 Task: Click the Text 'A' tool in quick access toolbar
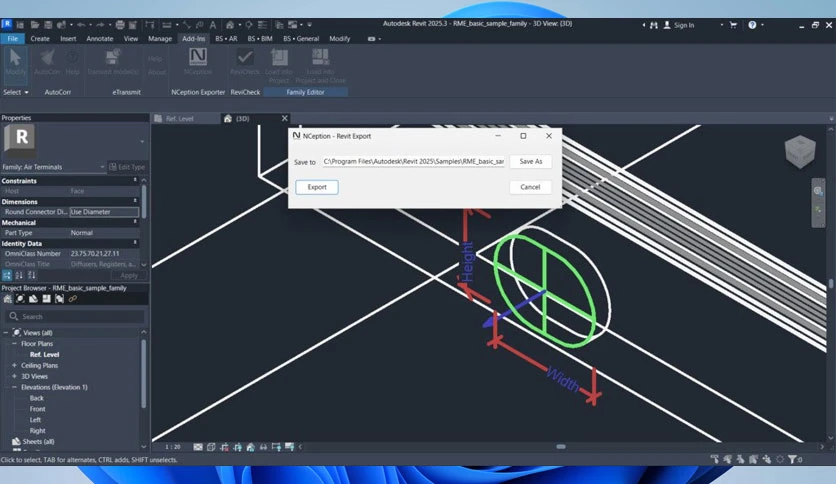(x=213, y=25)
